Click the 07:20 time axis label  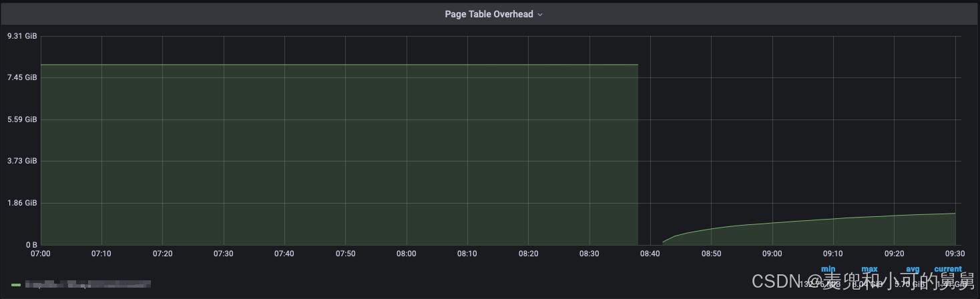163,254
